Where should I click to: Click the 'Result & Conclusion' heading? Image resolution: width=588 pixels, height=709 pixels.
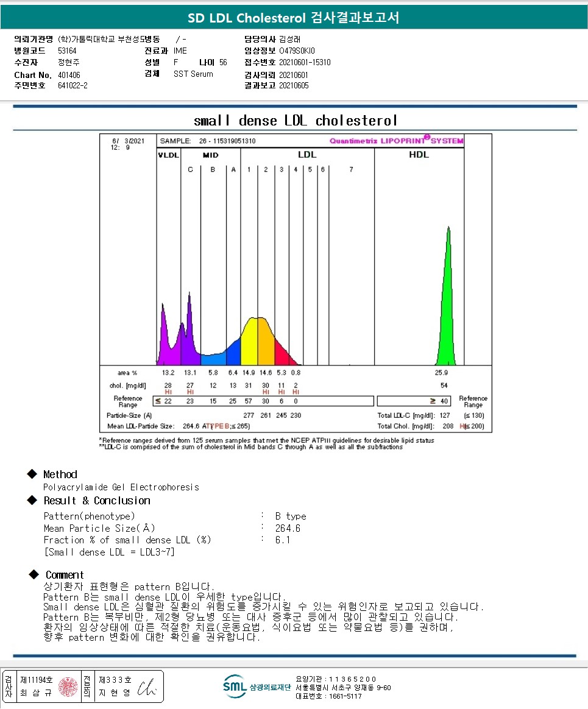coord(97,501)
